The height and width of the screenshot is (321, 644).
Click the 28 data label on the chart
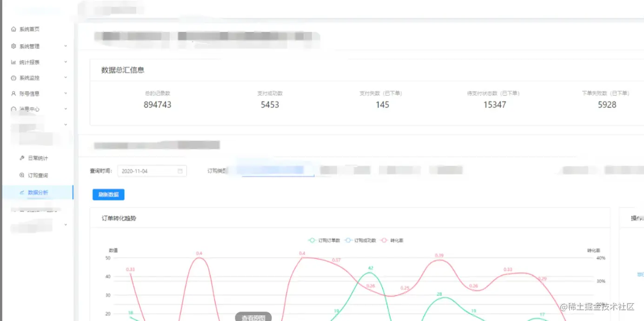pyautogui.click(x=439, y=294)
